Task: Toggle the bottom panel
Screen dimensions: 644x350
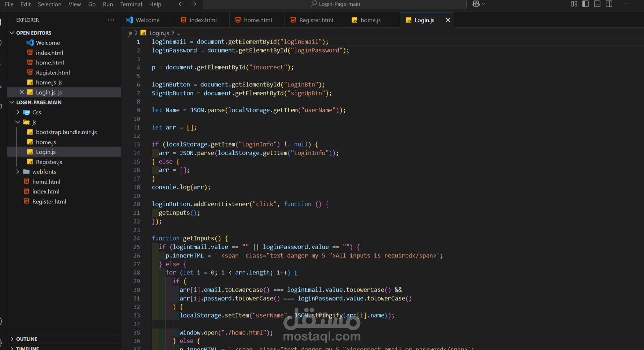Action: [x=597, y=4]
